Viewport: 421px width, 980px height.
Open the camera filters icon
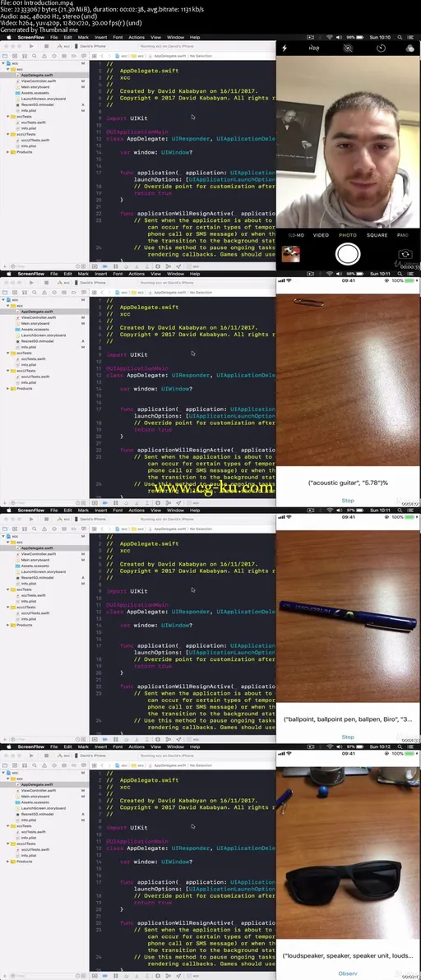pyautogui.click(x=410, y=49)
